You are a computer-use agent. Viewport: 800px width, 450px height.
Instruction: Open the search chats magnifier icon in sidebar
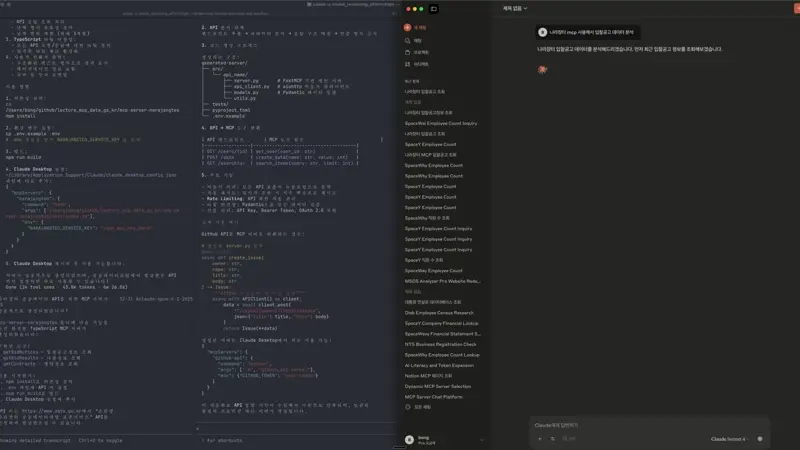[x=407, y=40]
